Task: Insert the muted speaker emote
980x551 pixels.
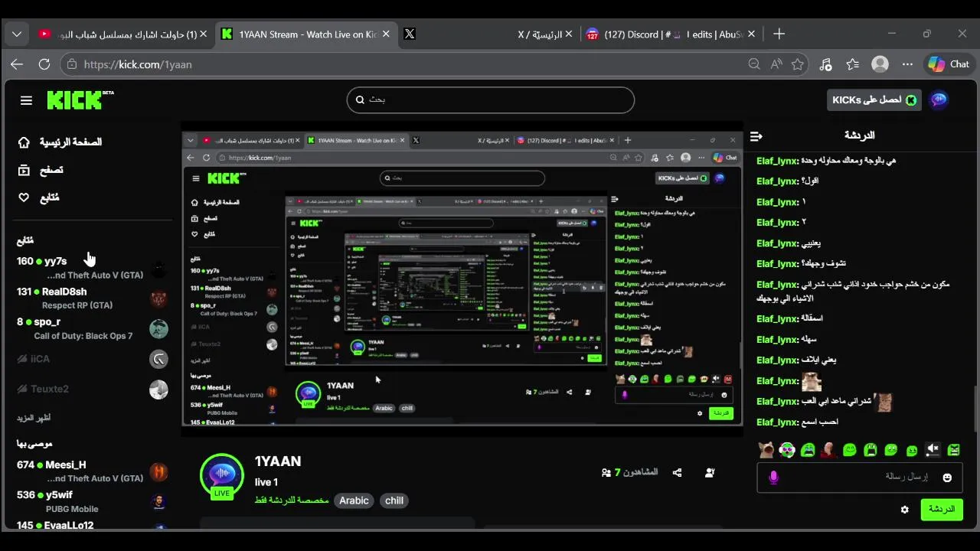Action: (933, 450)
